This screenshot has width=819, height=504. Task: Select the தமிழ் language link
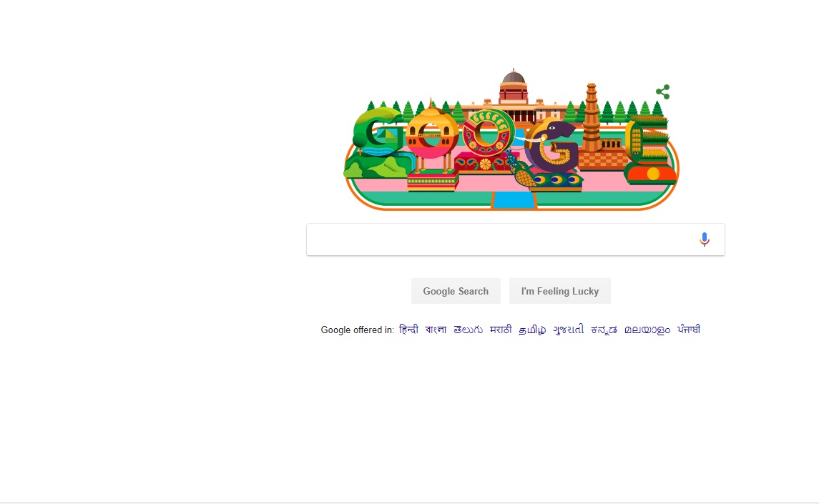(532, 330)
